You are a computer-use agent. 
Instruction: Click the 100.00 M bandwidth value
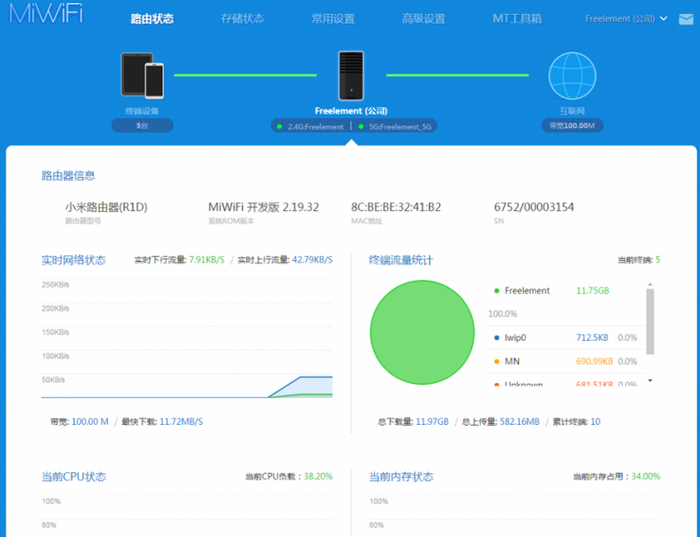coord(90,422)
